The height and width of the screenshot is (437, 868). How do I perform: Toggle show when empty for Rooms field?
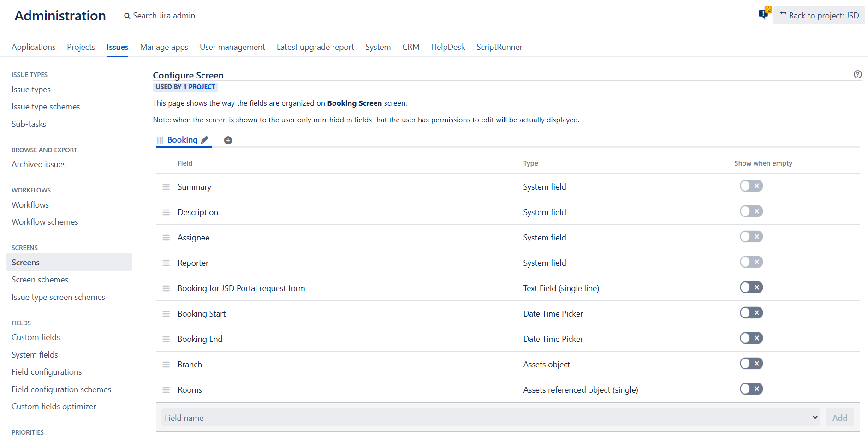click(x=751, y=389)
